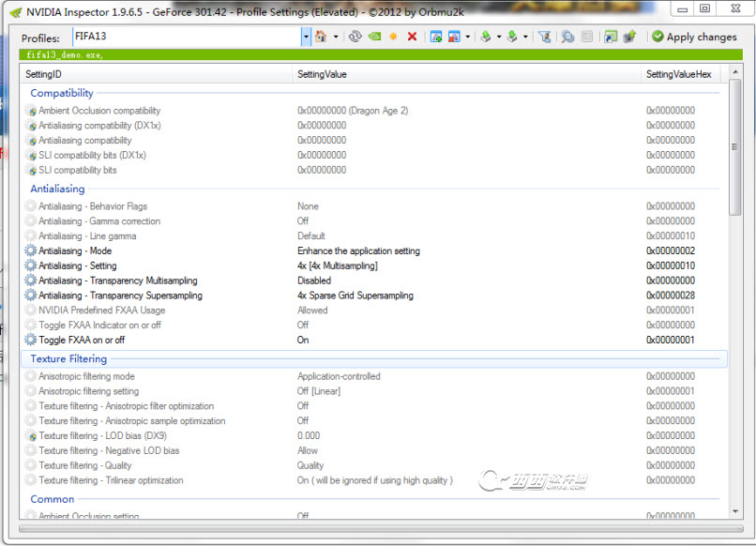
Task: Select the Antialiasing - Behavior Flags row label
Action: coord(93,206)
